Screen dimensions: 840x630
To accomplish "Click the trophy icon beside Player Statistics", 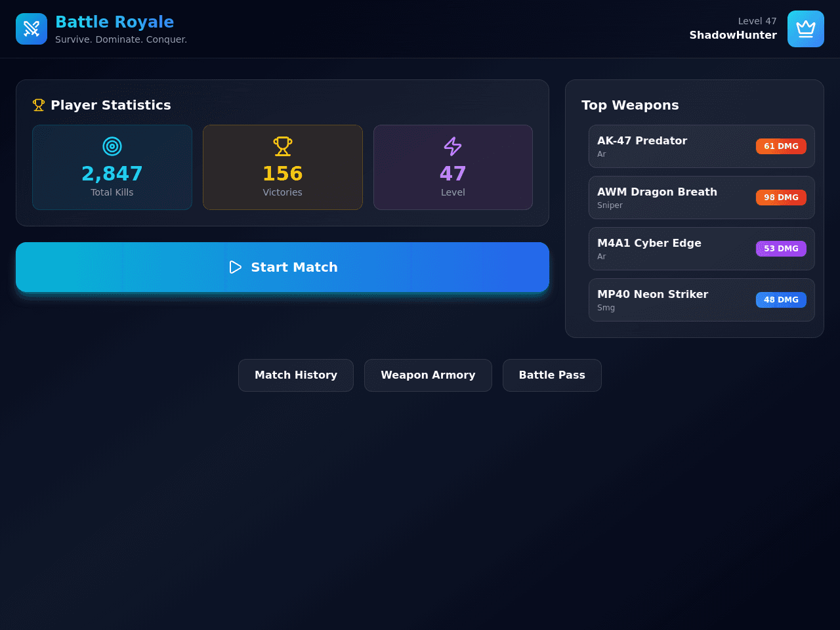I will pyautogui.click(x=39, y=105).
